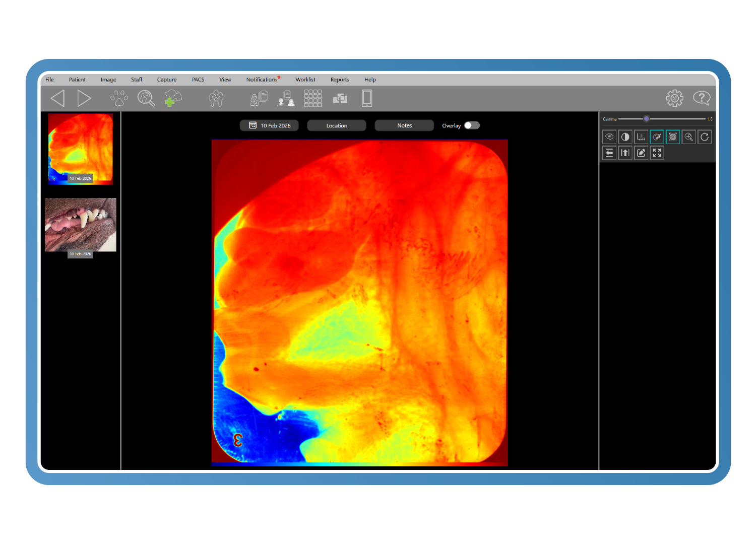Click the add new patient green plus icon
Image resolution: width=756 pixels, height=544 pixels.
coord(172,98)
